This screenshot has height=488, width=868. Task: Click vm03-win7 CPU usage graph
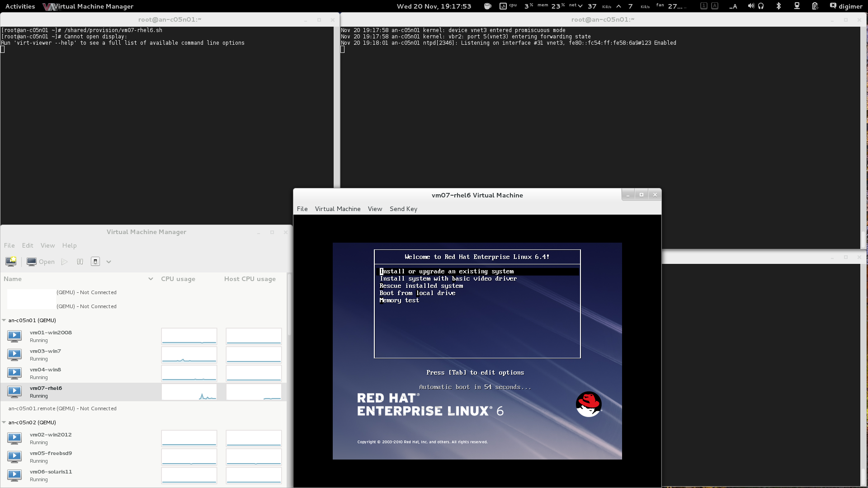click(189, 355)
